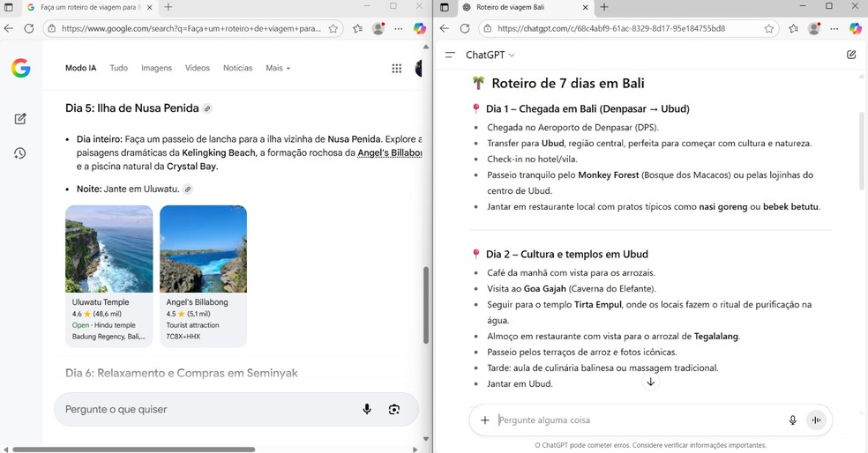Viewport: 868px width, 453px height.
Task: Open tab actions menu in Google window
Action: click(x=8, y=7)
